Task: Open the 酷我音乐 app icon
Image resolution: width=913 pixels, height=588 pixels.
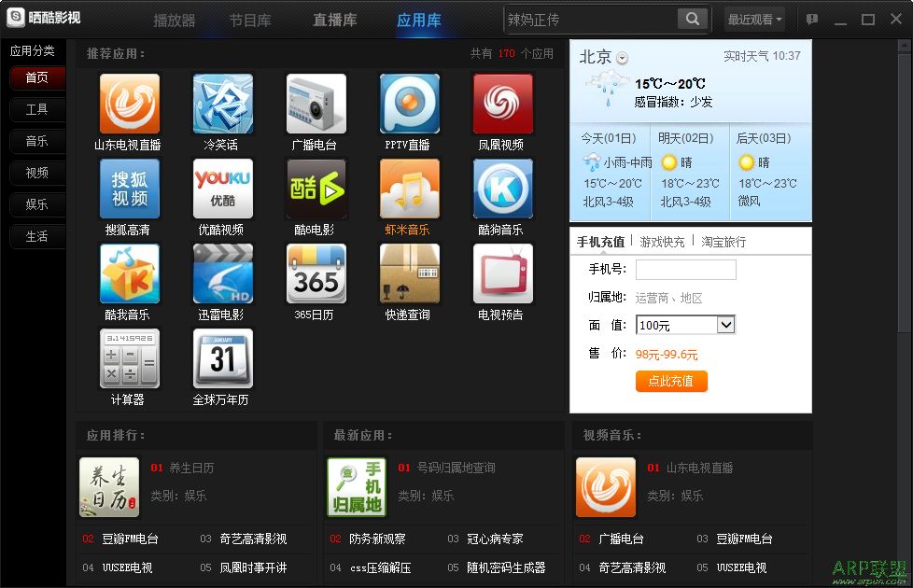Action: click(x=129, y=273)
